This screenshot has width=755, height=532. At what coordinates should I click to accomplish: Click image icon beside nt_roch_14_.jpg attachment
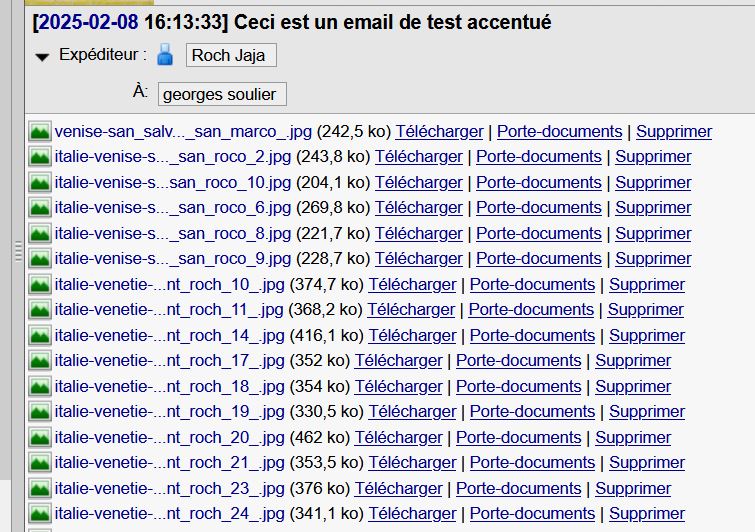click(39, 336)
